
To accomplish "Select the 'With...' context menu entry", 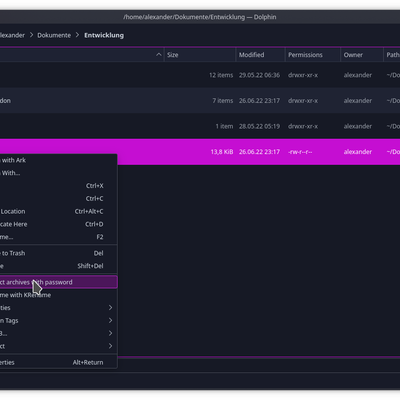I will click(58, 173).
